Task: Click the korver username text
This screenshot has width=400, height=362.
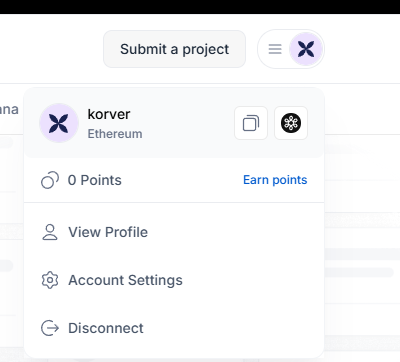Action: [109, 114]
